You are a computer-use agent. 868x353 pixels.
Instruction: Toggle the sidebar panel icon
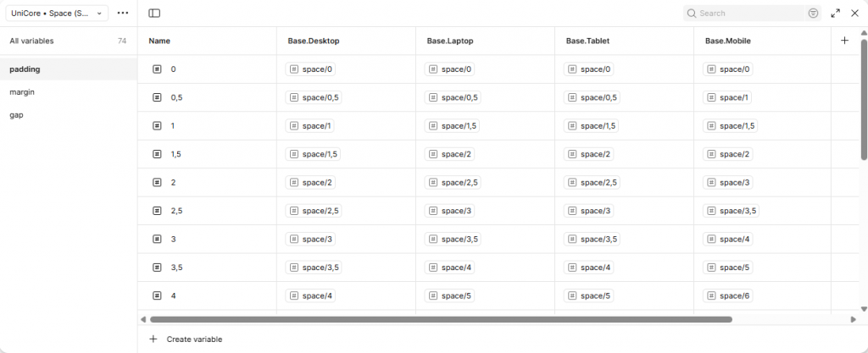tap(154, 14)
